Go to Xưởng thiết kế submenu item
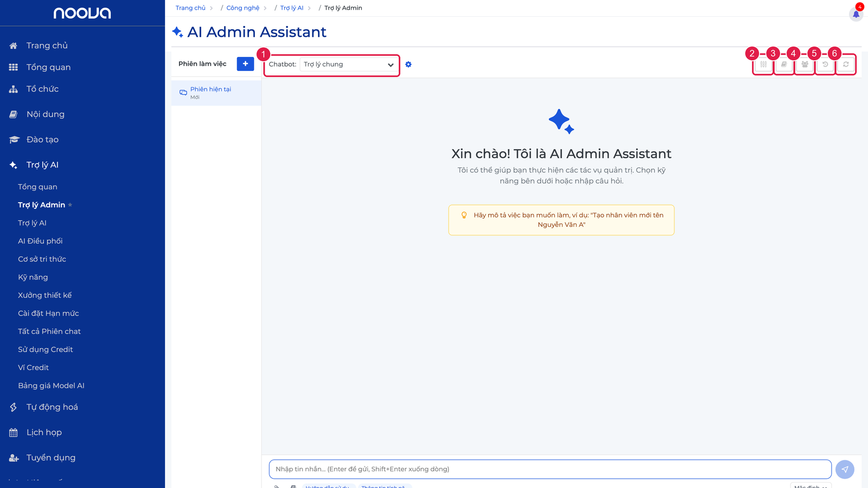Screen dimensions: 868x488 [x=44, y=296]
